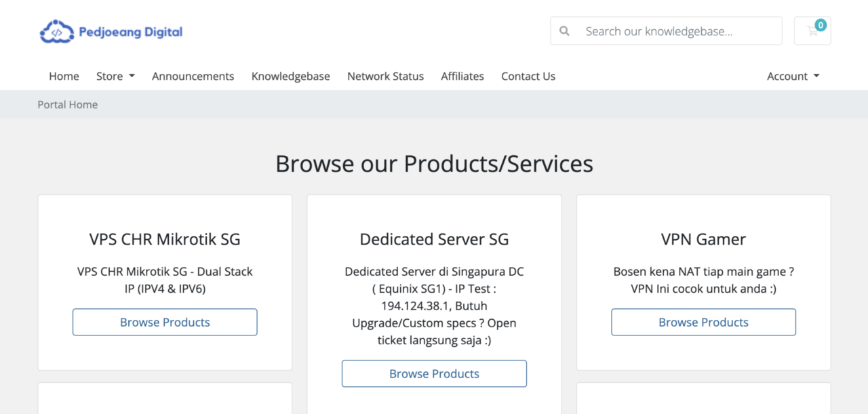868x414 pixels.
Task: Click the Dedicated Server SG card title
Action: tap(434, 239)
